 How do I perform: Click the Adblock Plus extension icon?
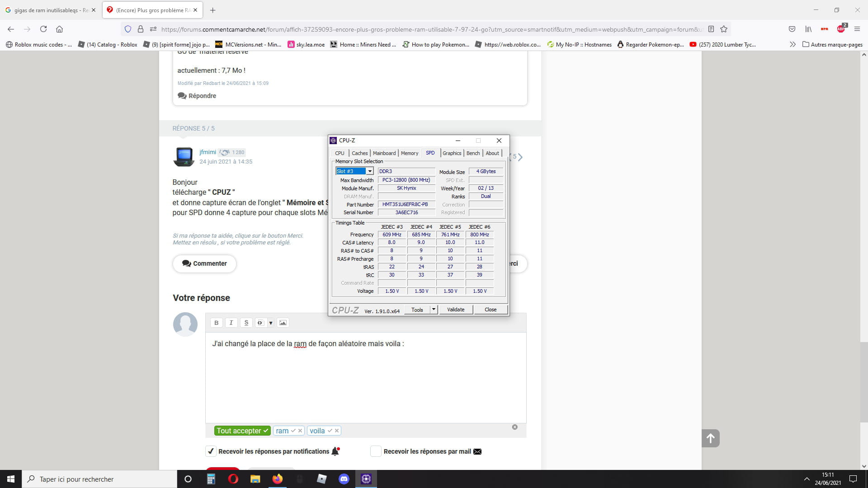pyautogui.click(x=841, y=29)
